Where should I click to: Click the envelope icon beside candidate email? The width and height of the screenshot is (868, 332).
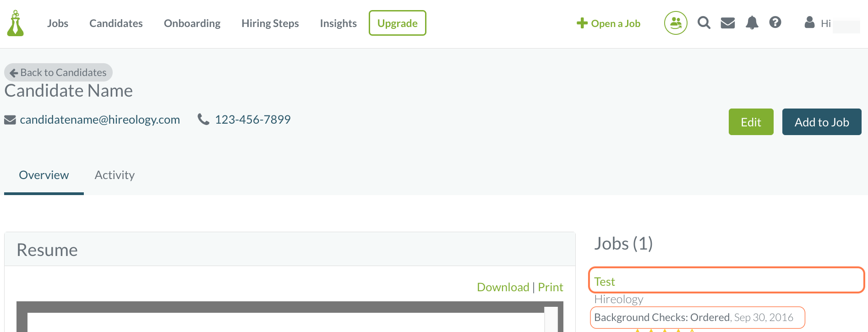click(x=10, y=120)
